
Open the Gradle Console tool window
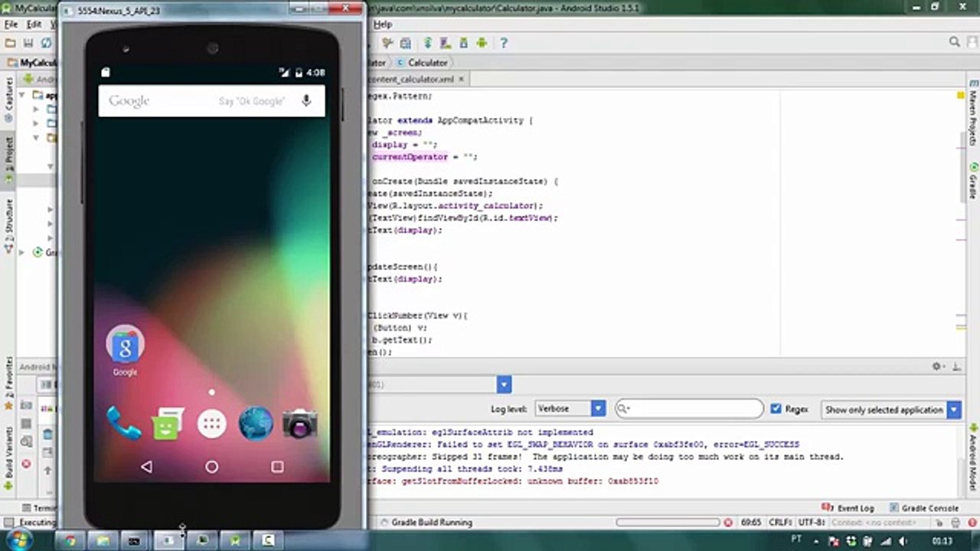pyautogui.click(x=923, y=508)
